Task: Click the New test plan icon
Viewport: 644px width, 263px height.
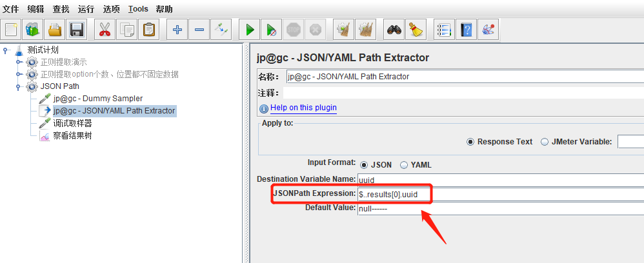Action: click(x=11, y=30)
